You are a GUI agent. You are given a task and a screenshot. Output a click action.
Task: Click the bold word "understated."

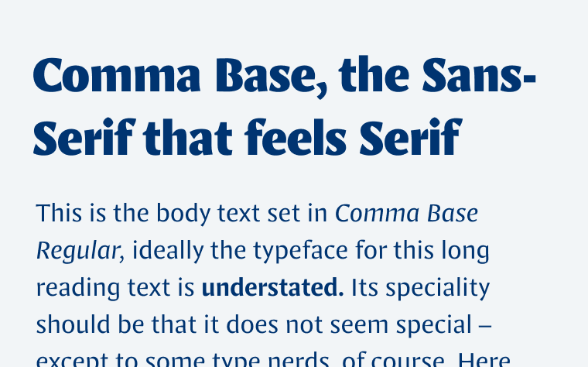pyautogui.click(x=272, y=287)
